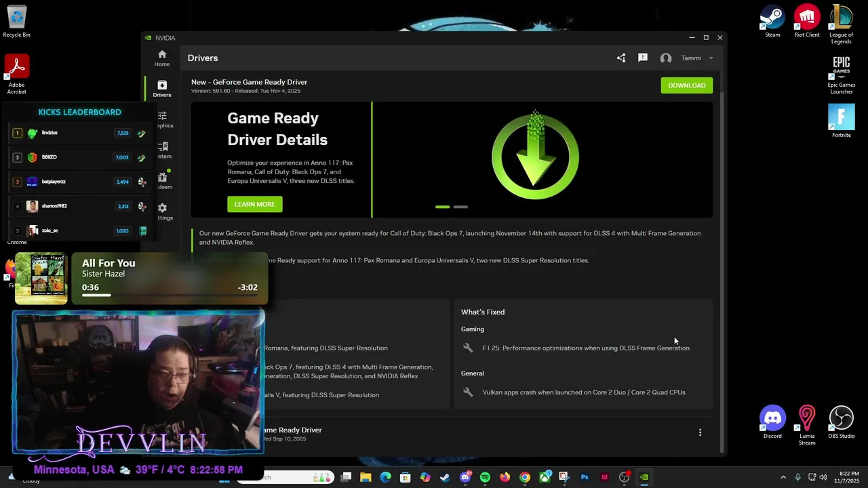Open Adobe Acrobat desktop icon
The height and width of the screenshot is (488, 868).
pyautogui.click(x=16, y=75)
